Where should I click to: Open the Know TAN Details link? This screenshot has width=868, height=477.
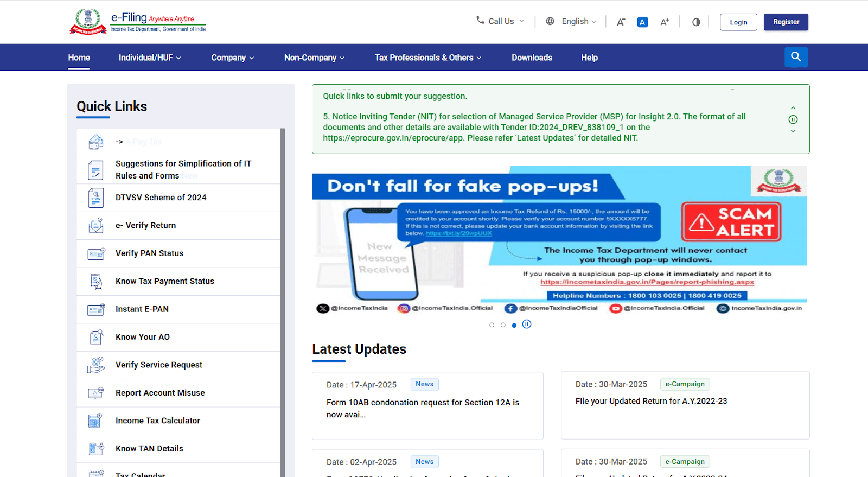tap(178, 449)
